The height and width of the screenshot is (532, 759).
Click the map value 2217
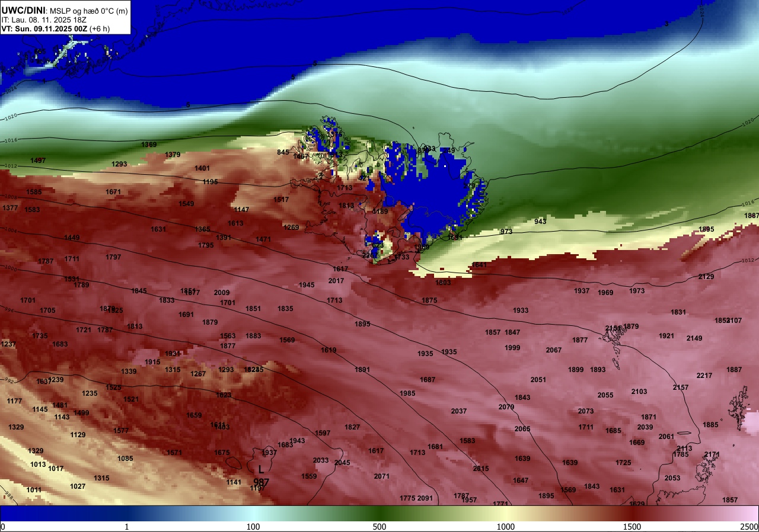click(704, 376)
